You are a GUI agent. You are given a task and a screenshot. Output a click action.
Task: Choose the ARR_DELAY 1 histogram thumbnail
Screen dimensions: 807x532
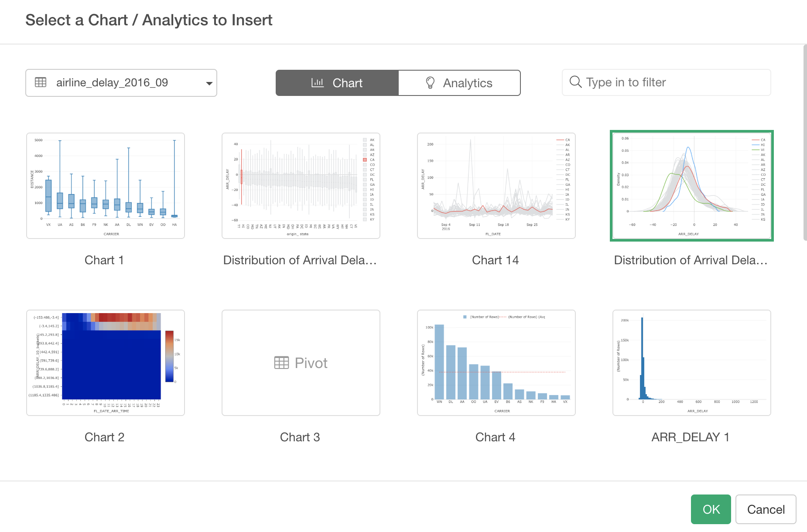692,363
